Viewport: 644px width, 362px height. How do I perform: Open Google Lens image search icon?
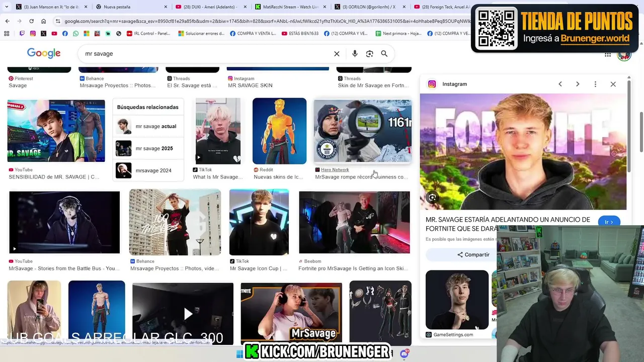[369, 54]
